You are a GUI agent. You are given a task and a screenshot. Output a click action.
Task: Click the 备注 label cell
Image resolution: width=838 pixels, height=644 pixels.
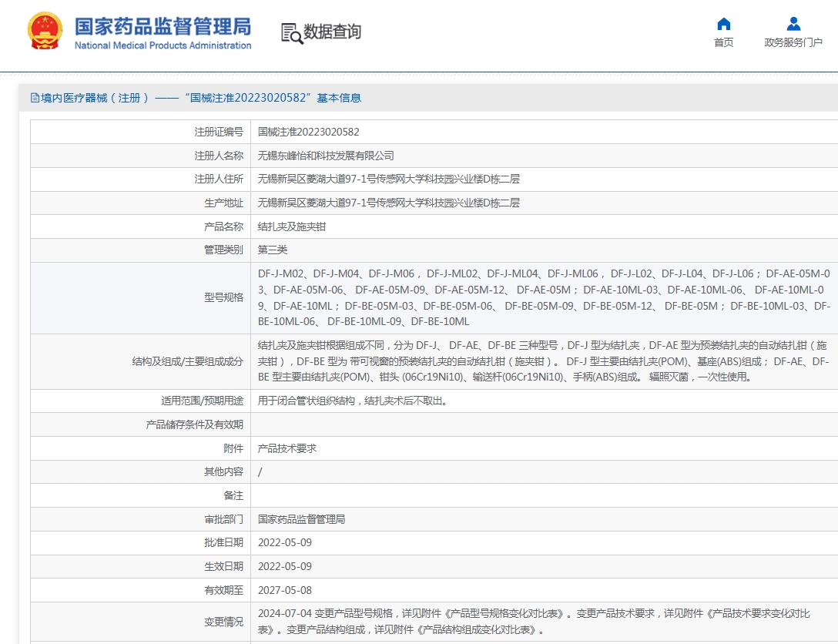140,495
